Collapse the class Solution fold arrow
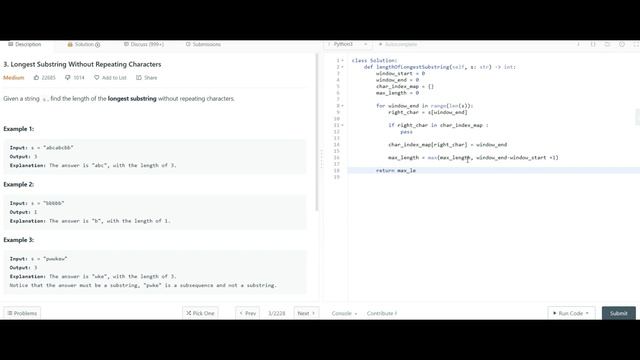 [x=342, y=60]
